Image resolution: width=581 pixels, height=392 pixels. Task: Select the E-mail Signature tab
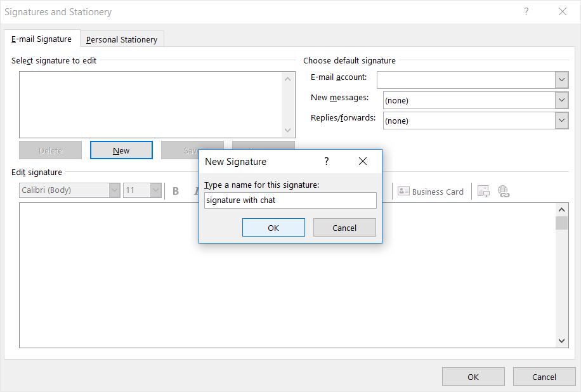41,39
